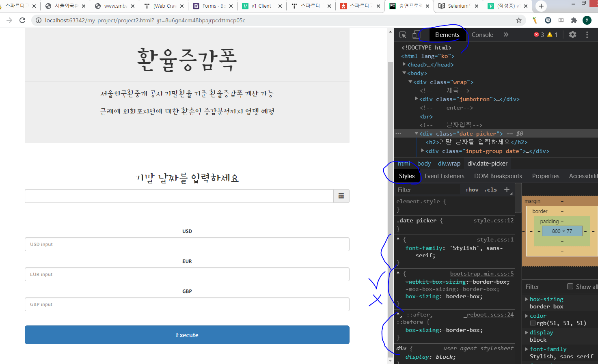This screenshot has width=598, height=364.
Task: Click the 1 warning indicator icon
Action: 550,34
